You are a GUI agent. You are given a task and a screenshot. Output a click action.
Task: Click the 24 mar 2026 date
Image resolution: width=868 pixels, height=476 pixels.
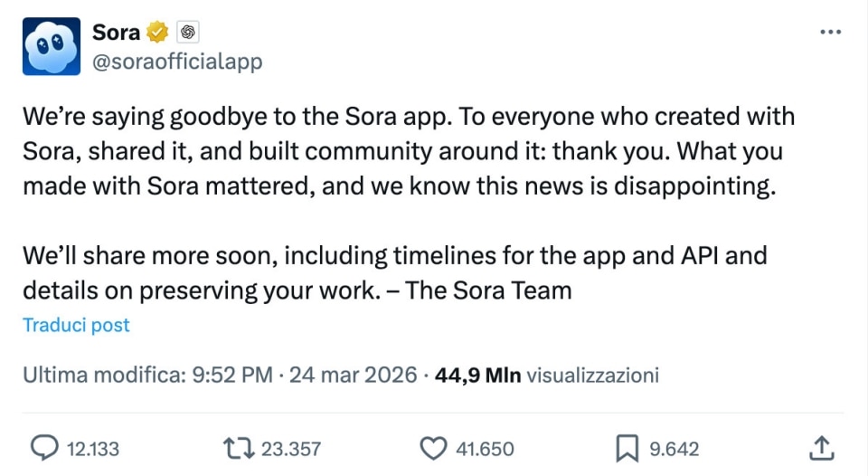(x=353, y=375)
